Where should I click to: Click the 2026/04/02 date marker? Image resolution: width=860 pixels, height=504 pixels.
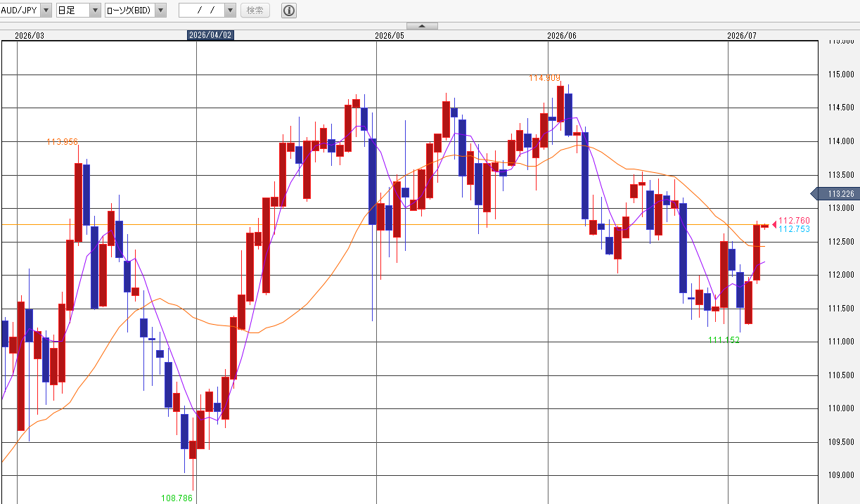tap(210, 35)
